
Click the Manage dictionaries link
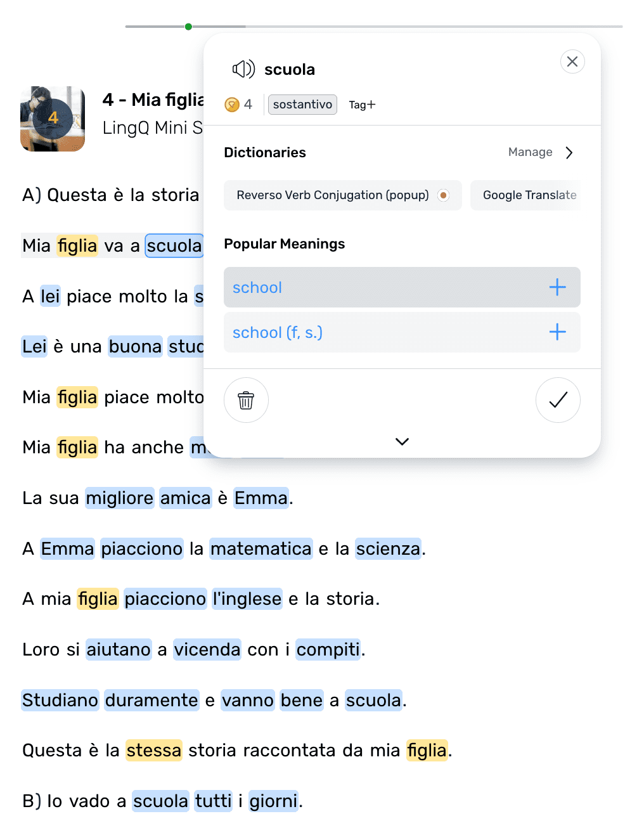coord(530,152)
